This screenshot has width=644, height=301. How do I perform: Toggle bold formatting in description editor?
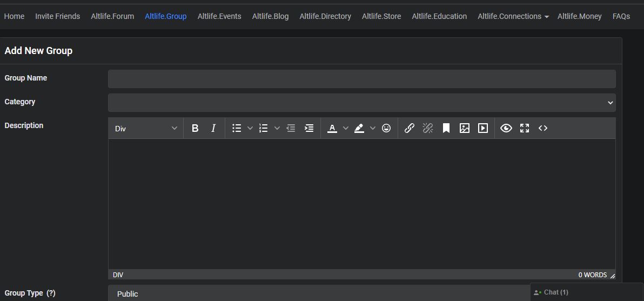pos(195,128)
